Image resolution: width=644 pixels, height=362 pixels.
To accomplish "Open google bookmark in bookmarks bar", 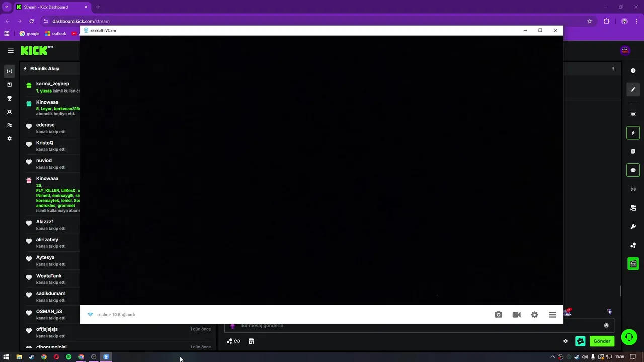I will point(29,34).
